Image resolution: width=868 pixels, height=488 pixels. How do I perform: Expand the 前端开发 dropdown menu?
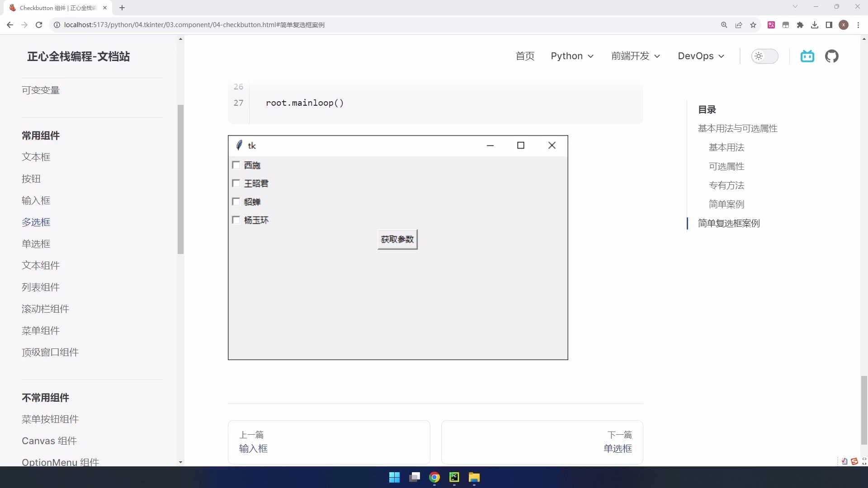tap(636, 56)
